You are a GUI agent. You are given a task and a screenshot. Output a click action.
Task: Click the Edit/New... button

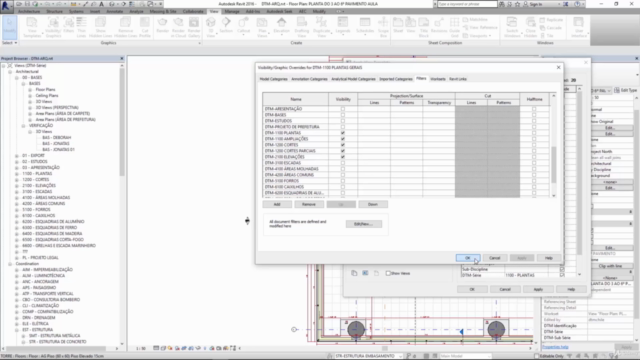363,224
